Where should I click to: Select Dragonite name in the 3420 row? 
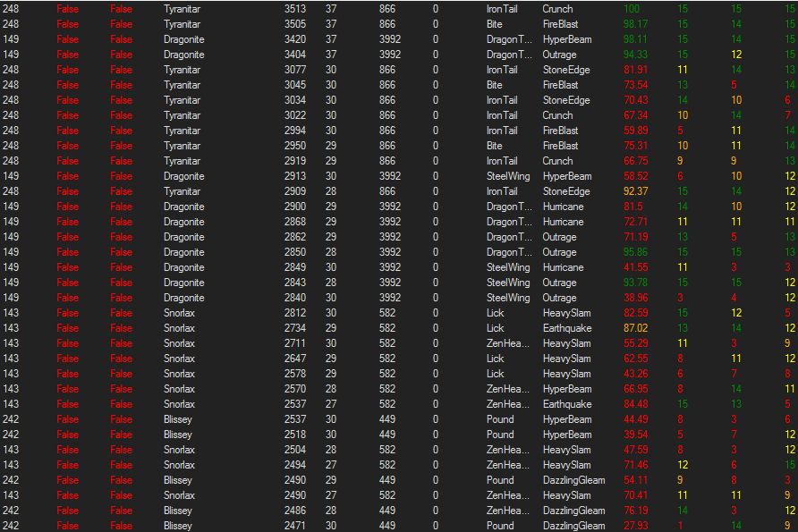(183, 39)
